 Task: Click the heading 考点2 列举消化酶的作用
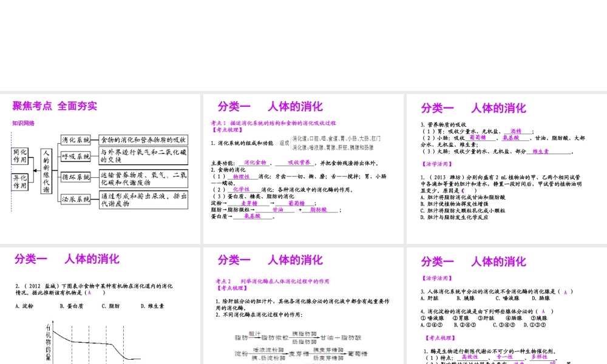(272, 281)
